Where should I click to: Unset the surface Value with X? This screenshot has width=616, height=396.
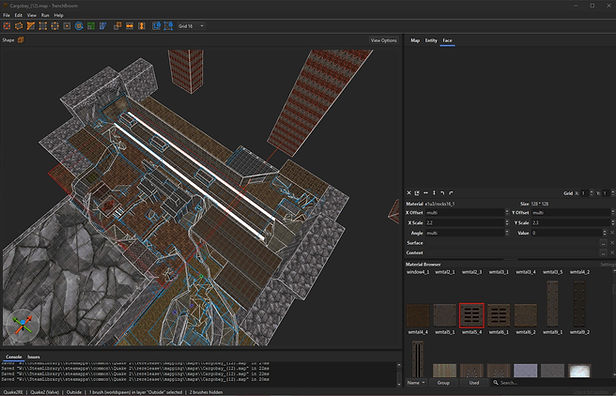click(x=612, y=233)
